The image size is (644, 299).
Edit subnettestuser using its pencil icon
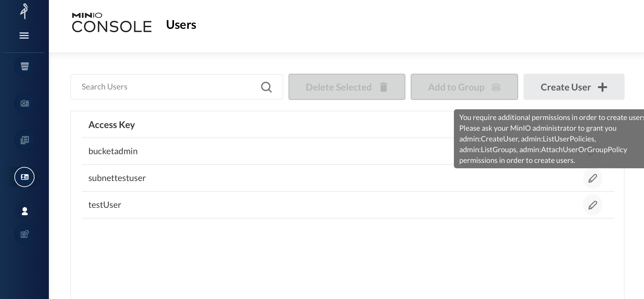593,178
